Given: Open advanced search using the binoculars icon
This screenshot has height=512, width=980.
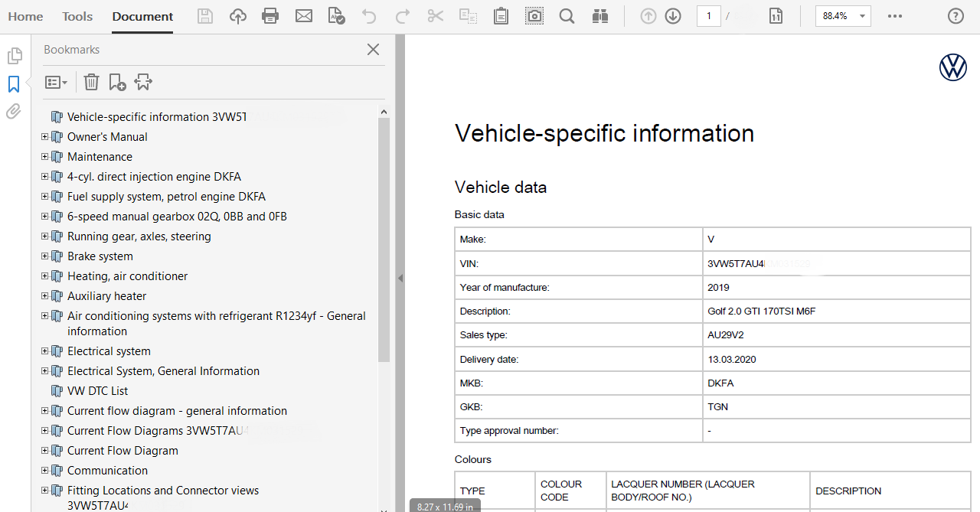Looking at the screenshot, I should tap(600, 15).
